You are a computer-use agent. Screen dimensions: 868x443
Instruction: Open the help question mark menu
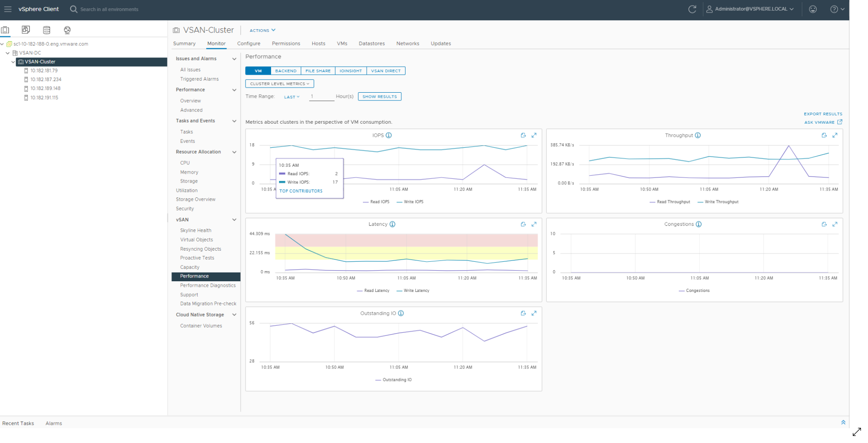point(837,9)
